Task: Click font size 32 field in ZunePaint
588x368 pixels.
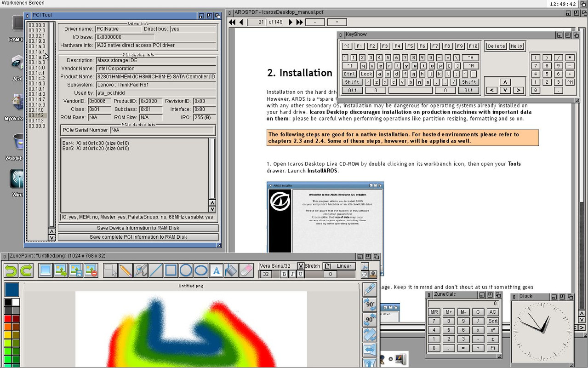Action: coord(266,274)
